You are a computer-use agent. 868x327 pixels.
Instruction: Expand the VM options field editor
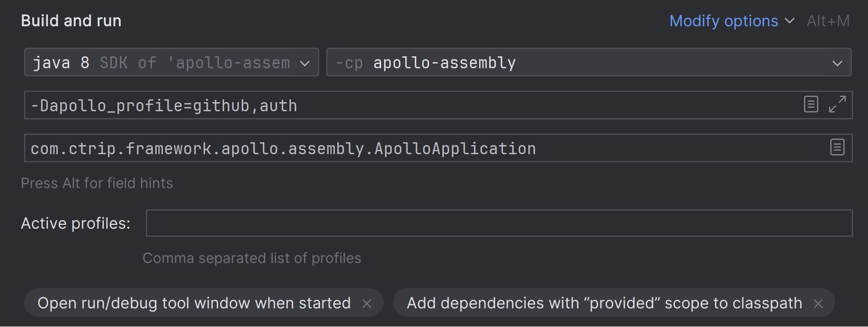coord(837,104)
